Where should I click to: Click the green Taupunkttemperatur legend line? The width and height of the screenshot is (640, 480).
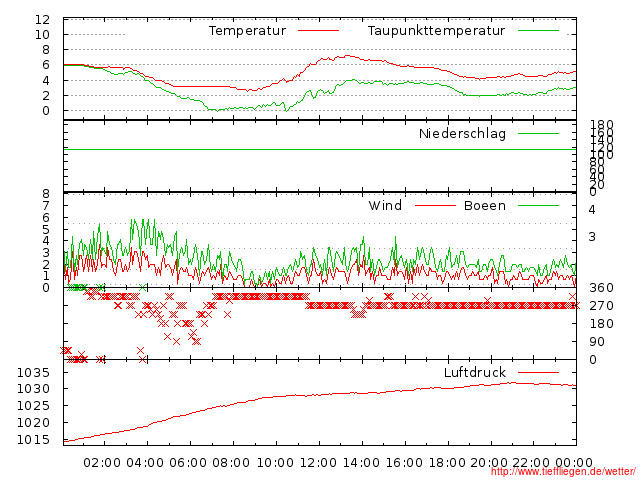[538, 31]
